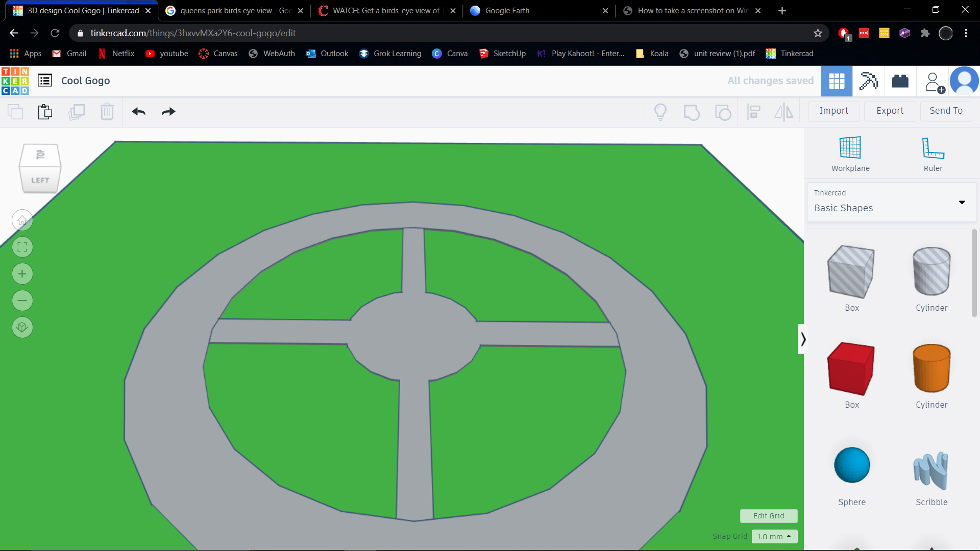Screen dimensions: 980x551
Task: Open the Apps bookmark shortcut
Action: 26,54
